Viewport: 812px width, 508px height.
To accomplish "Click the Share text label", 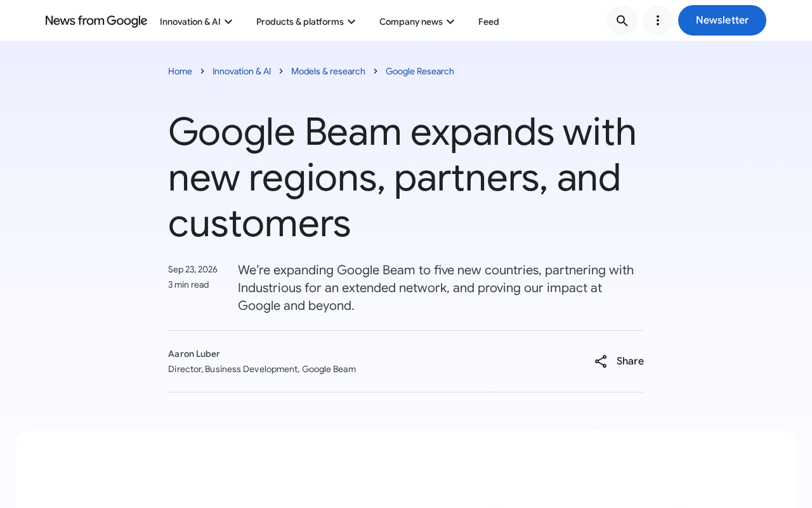I will [630, 361].
